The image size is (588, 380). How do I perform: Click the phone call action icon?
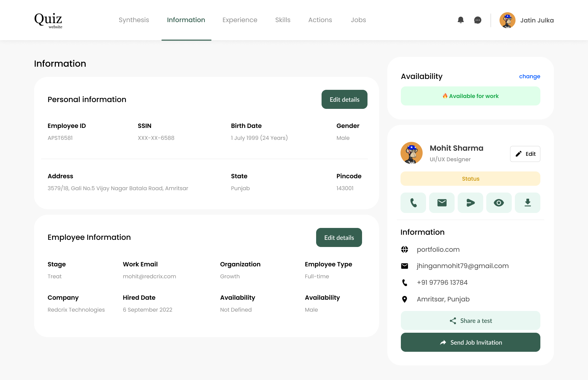[x=413, y=203]
